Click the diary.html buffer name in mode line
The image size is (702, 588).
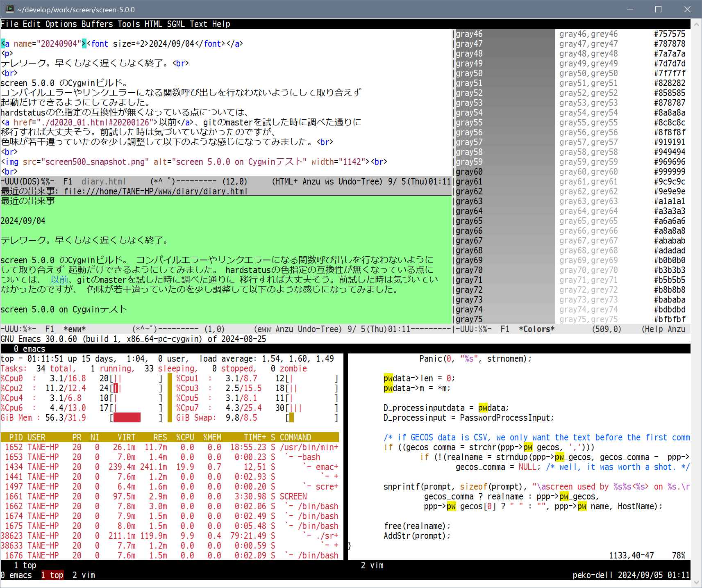pyautogui.click(x=104, y=182)
